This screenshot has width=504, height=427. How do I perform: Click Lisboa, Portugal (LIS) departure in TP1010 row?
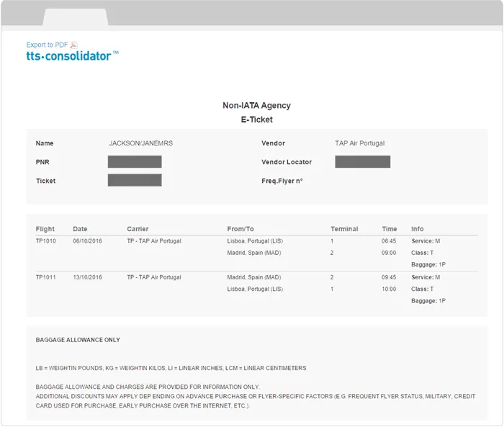255,241
